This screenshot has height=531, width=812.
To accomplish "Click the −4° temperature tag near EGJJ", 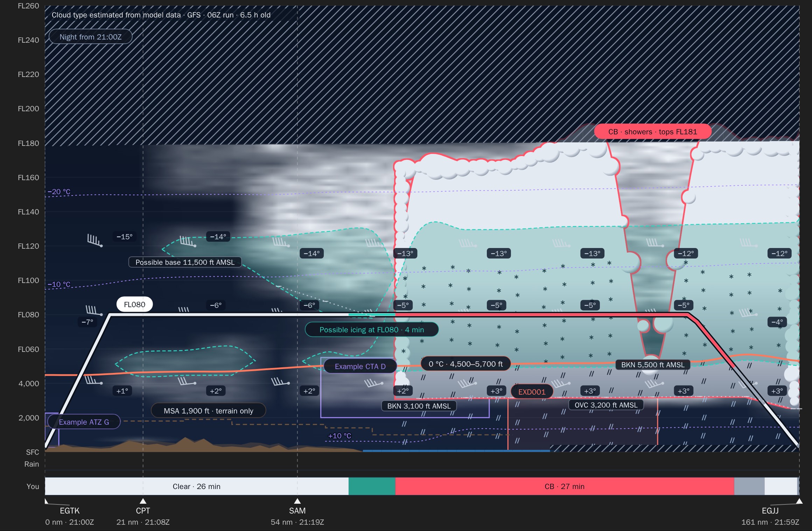I will tap(777, 322).
